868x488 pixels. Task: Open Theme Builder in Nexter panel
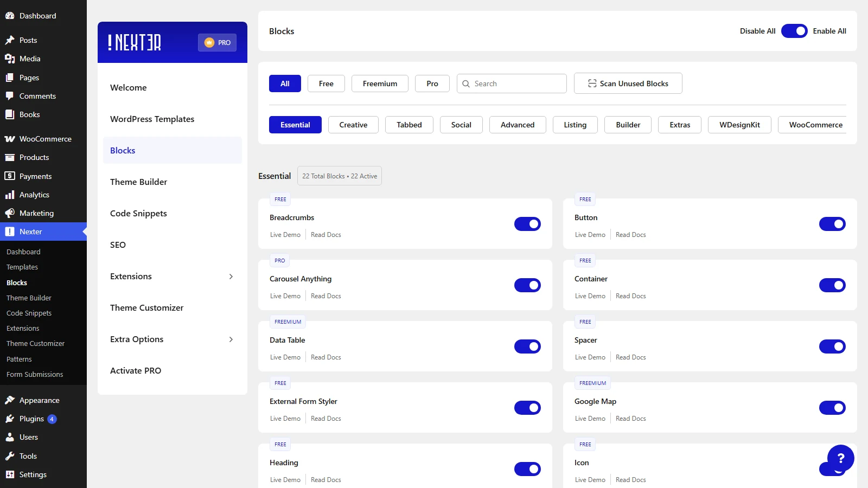pyautogui.click(x=173, y=182)
